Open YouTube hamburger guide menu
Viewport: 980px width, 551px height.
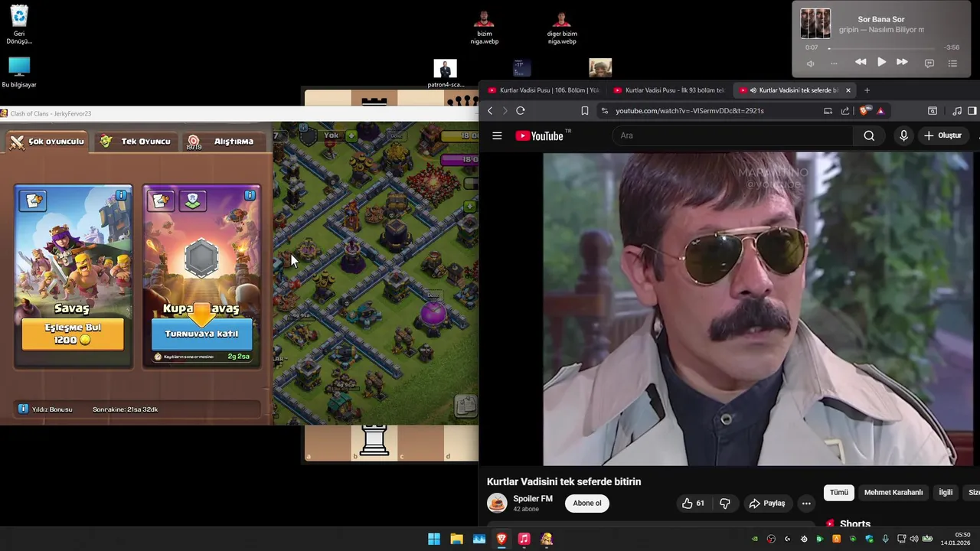click(497, 135)
